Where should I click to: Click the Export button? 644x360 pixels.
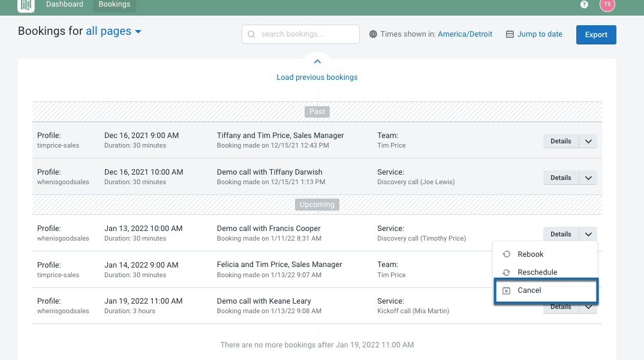click(595, 34)
